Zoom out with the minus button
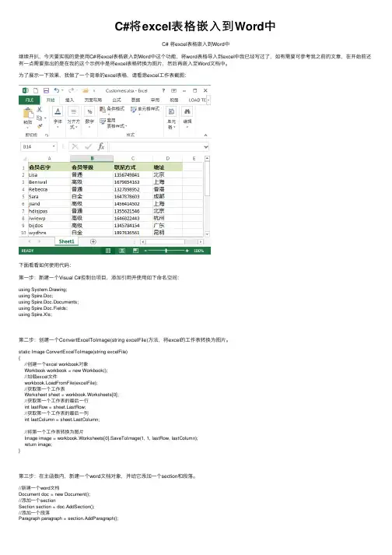 145,251
